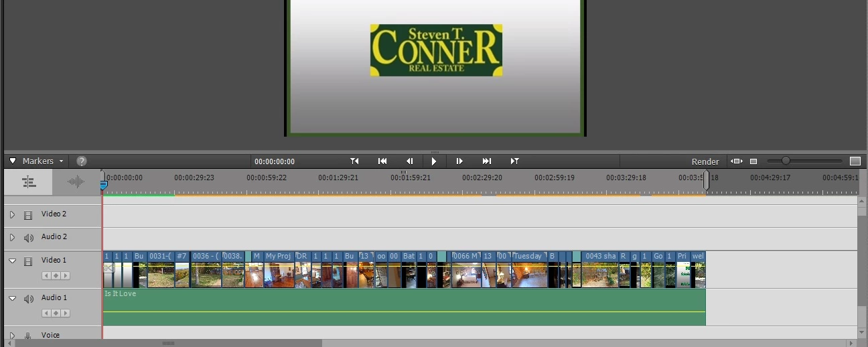Image resolution: width=868 pixels, height=347 pixels.
Task: Step back one frame
Action: coord(409,161)
